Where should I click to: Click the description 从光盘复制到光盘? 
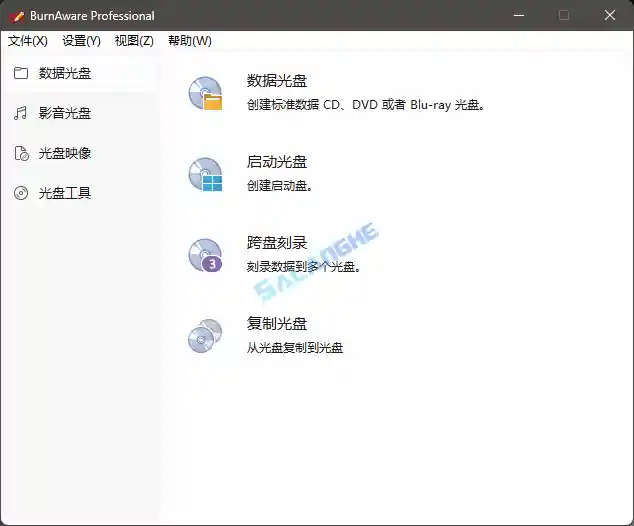point(295,347)
